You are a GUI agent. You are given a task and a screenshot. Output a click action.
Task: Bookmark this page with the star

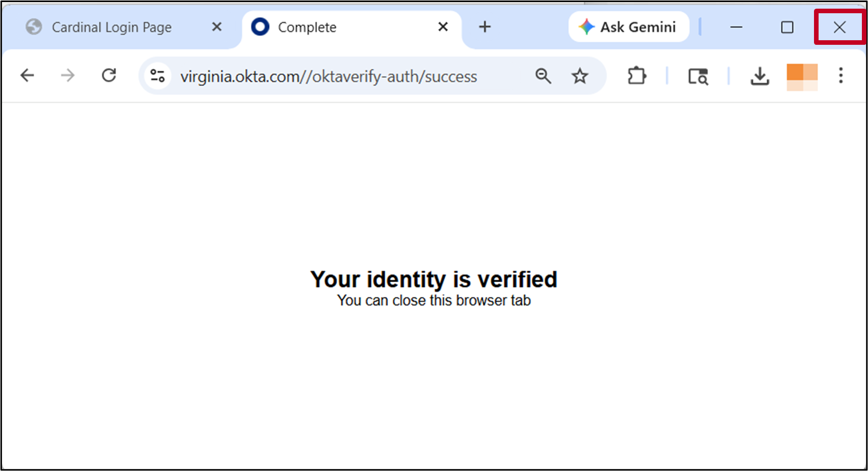(x=580, y=76)
